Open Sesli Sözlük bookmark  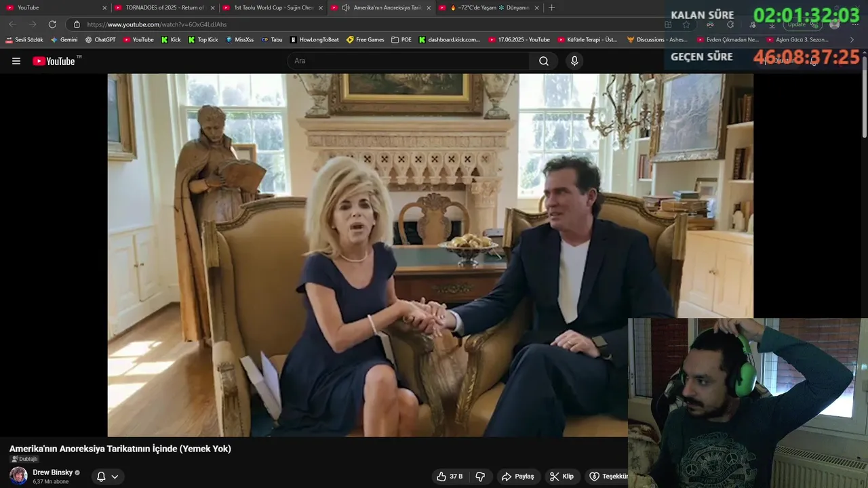(24, 40)
